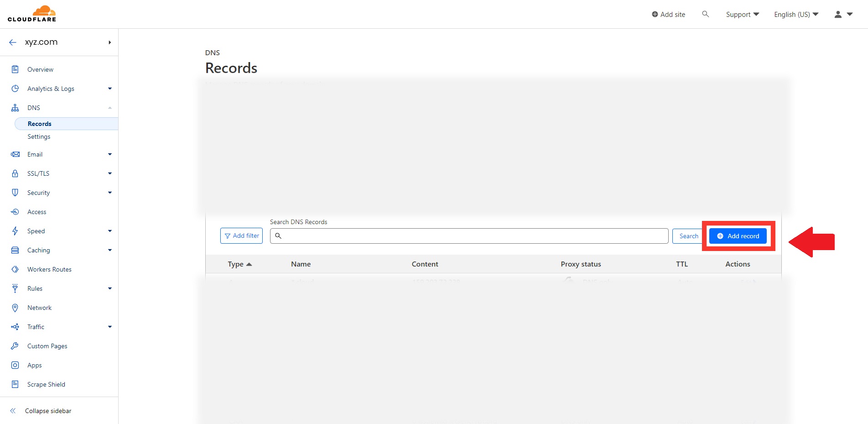Click the Add filter button
The width and height of the screenshot is (868, 424).
[241, 236]
